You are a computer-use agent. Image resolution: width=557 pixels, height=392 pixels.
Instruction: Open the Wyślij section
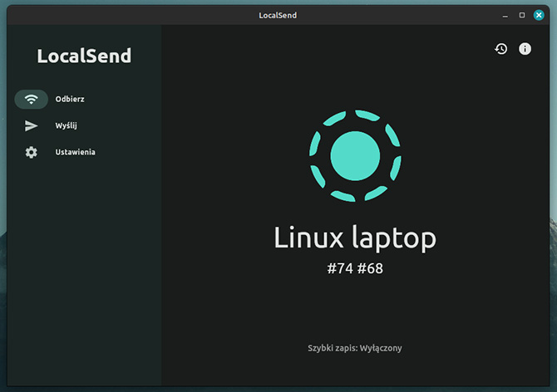click(66, 125)
